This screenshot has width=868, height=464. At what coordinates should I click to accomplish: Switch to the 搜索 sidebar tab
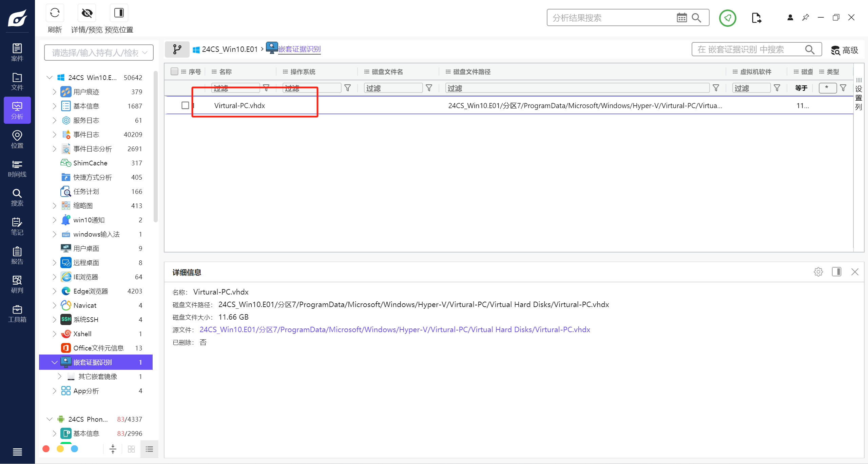(x=17, y=198)
